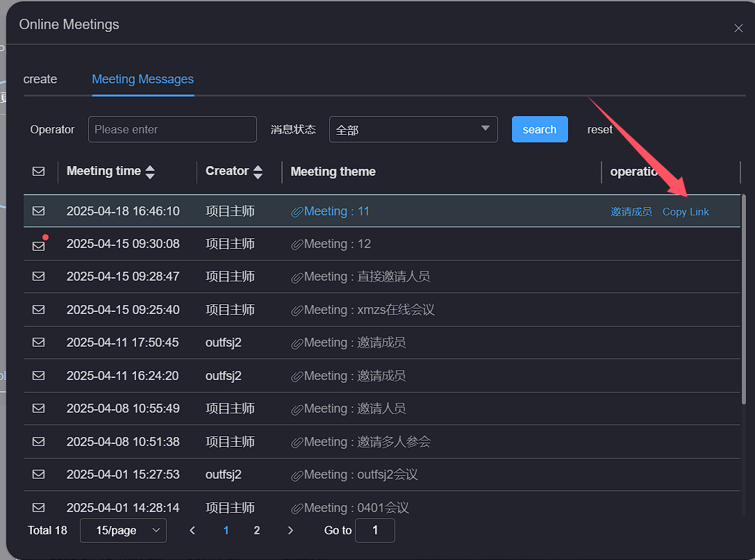Click the search button
This screenshot has width=755, height=560.
pyautogui.click(x=540, y=129)
